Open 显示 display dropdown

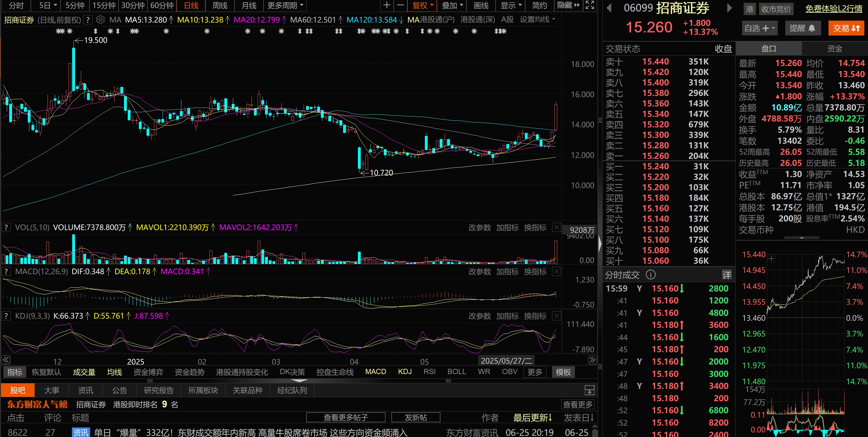(x=511, y=5)
